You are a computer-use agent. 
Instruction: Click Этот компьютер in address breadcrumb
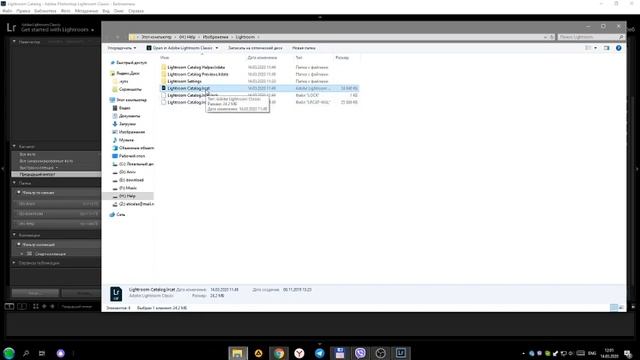(157, 37)
